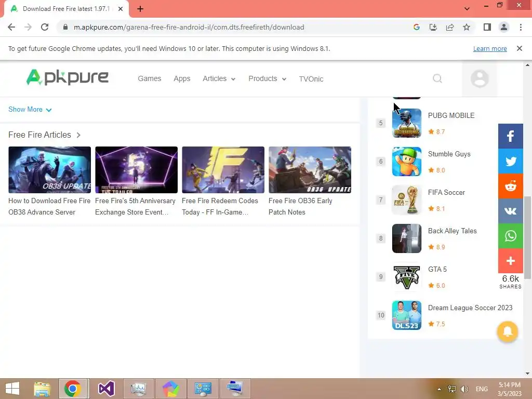
Task: Open GTA 5 app icon
Action: 406,277
